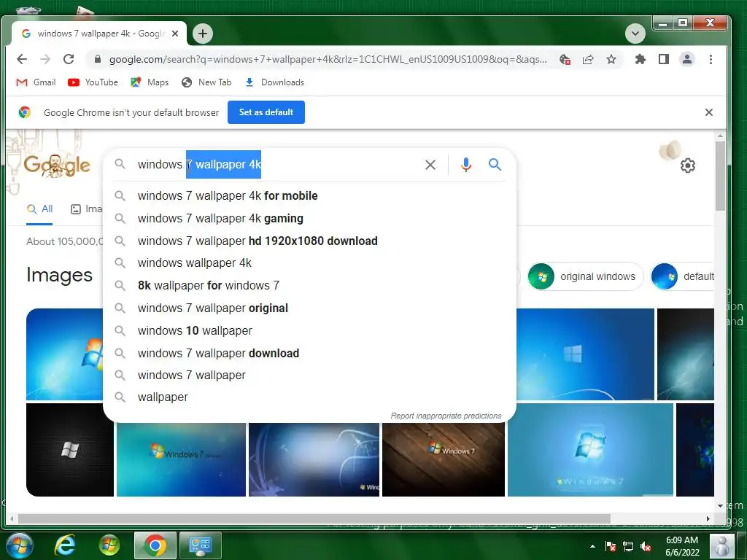Click the horizontal page scrollbar thumb
The width and height of the screenshot is (747, 560).
coord(314,518)
